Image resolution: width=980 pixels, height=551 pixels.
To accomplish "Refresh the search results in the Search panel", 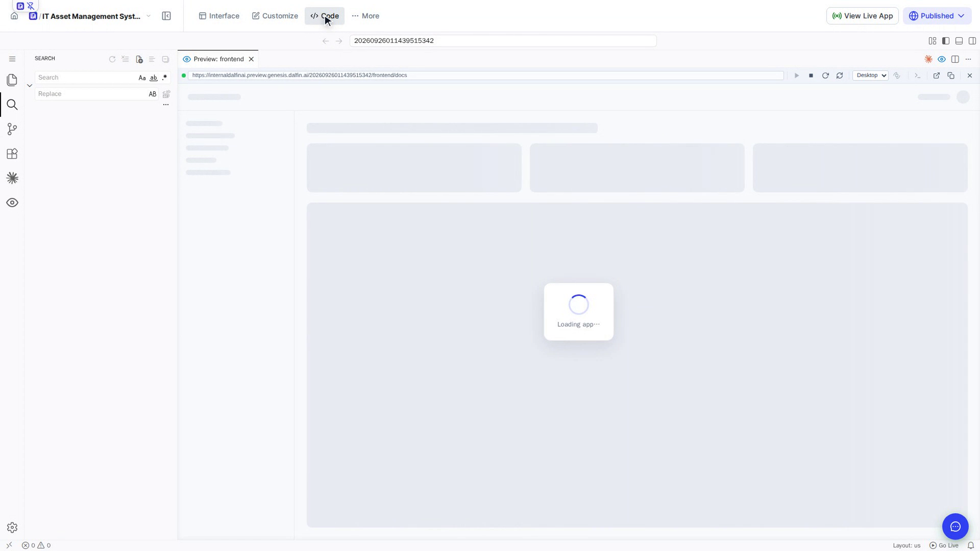I will [x=112, y=59].
